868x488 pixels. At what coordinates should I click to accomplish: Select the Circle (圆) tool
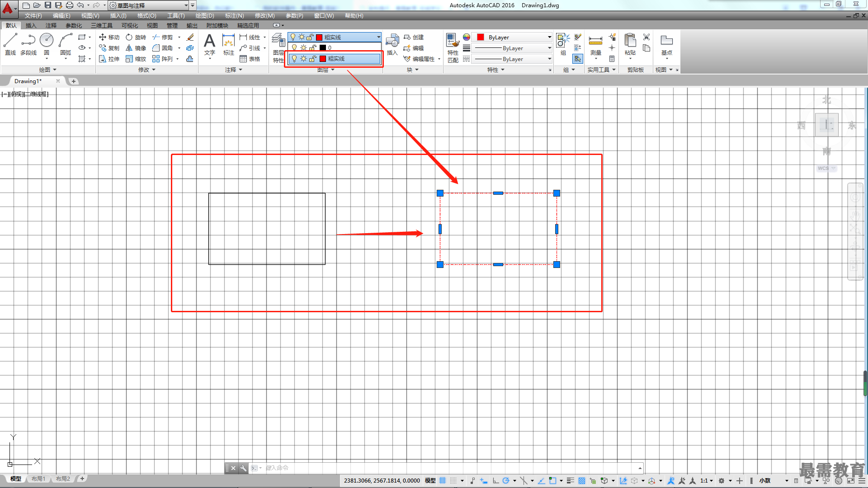47,44
